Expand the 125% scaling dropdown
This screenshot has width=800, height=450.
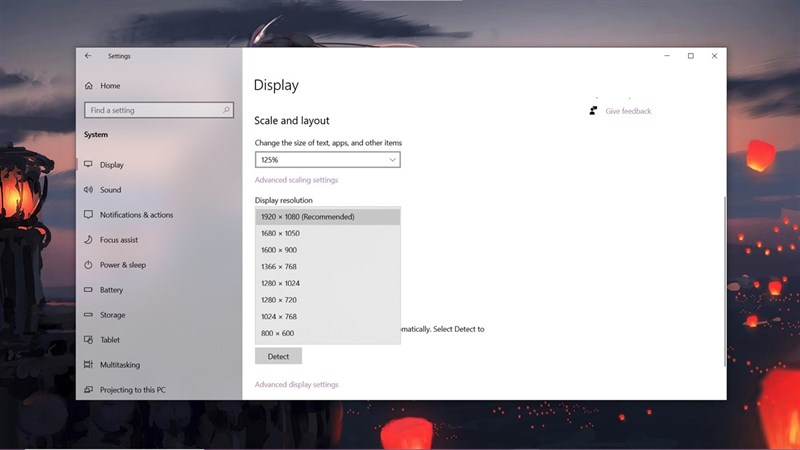point(328,160)
